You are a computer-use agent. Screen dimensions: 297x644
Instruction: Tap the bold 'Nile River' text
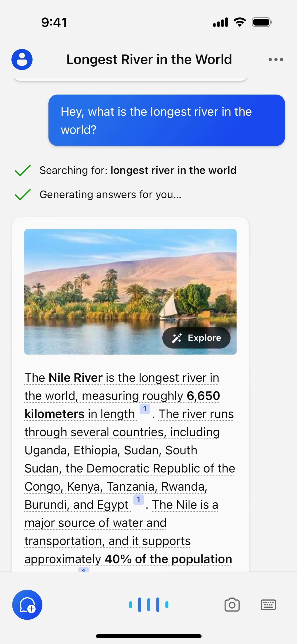click(x=75, y=378)
